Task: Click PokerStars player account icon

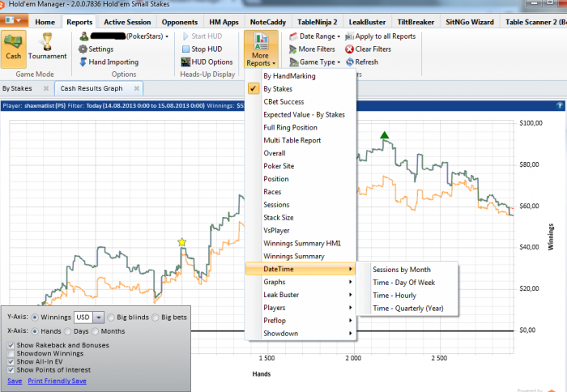Action: pyautogui.click(x=84, y=36)
